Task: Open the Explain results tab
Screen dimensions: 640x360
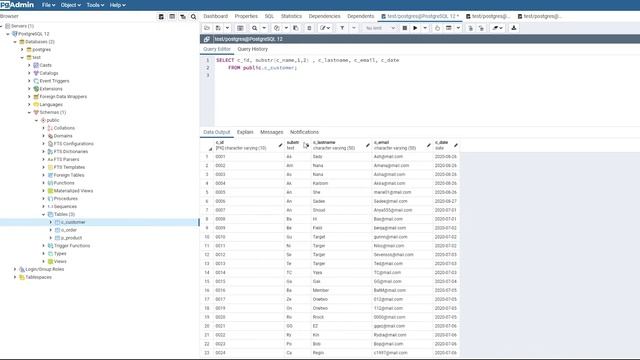Action: (x=245, y=132)
